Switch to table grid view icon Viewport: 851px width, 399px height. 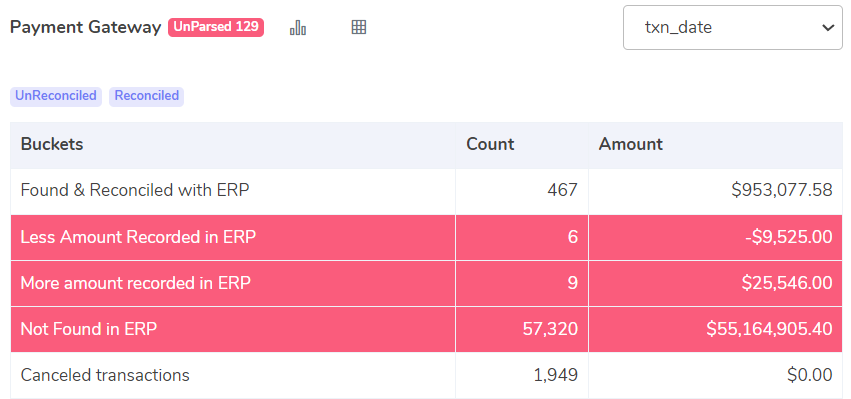(359, 27)
